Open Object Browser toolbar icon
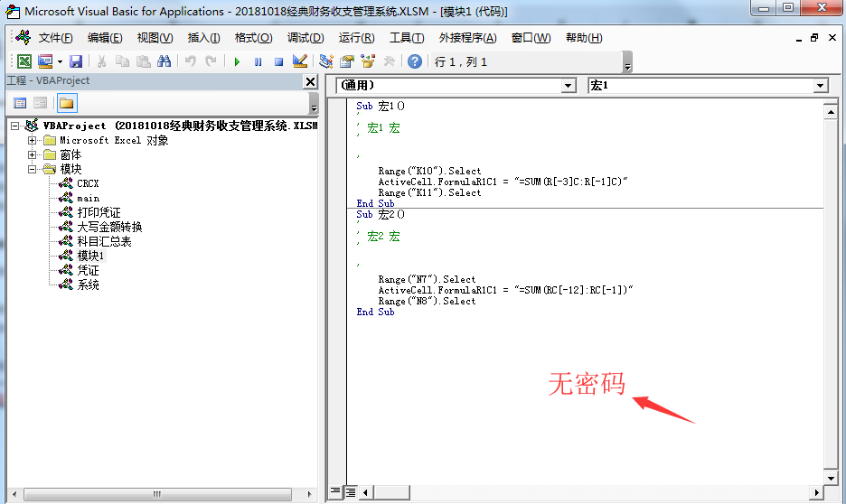Screen dimensions: 846x504 368,61
